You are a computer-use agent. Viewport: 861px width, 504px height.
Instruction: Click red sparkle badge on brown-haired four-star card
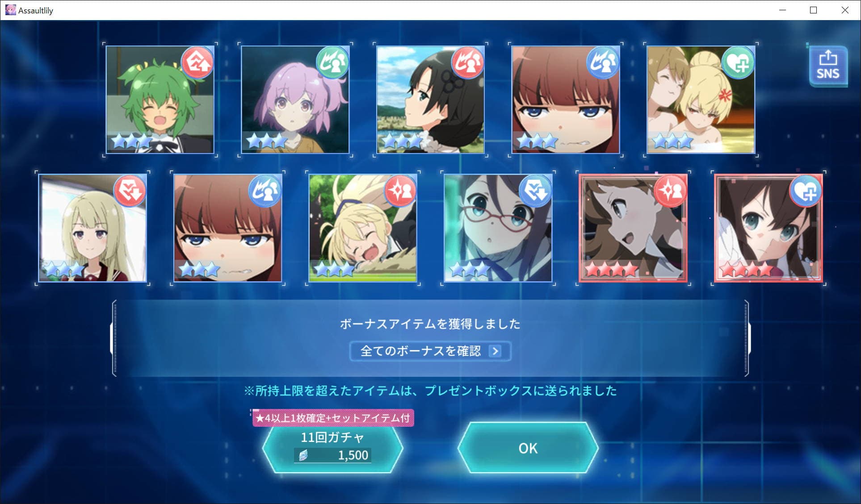[x=671, y=192]
